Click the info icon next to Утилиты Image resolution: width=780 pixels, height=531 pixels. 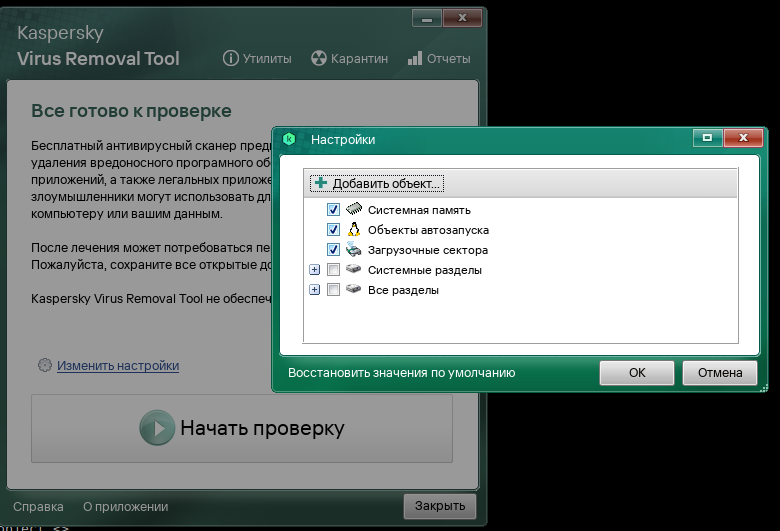pos(230,58)
